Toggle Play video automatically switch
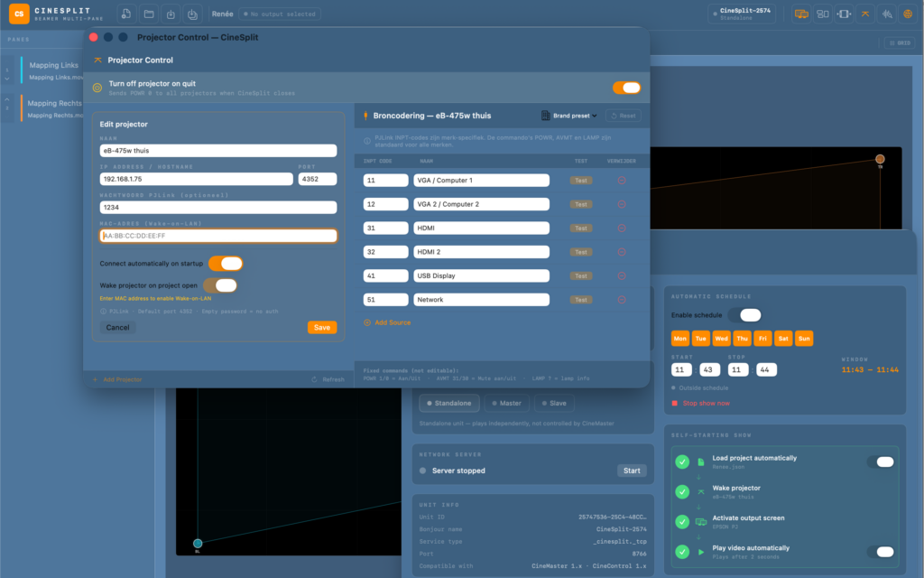Screen dimensions: 924x578 coord(881,552)
